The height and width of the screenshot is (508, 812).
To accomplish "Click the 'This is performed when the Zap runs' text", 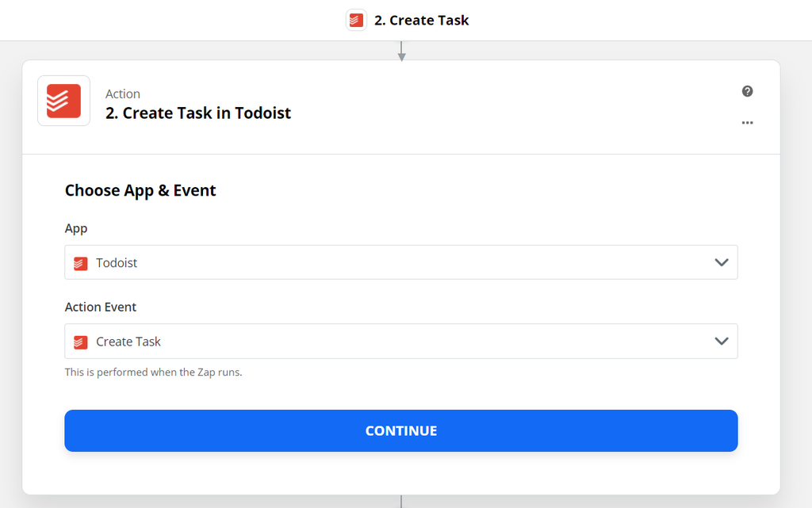I will coord(154,372).
